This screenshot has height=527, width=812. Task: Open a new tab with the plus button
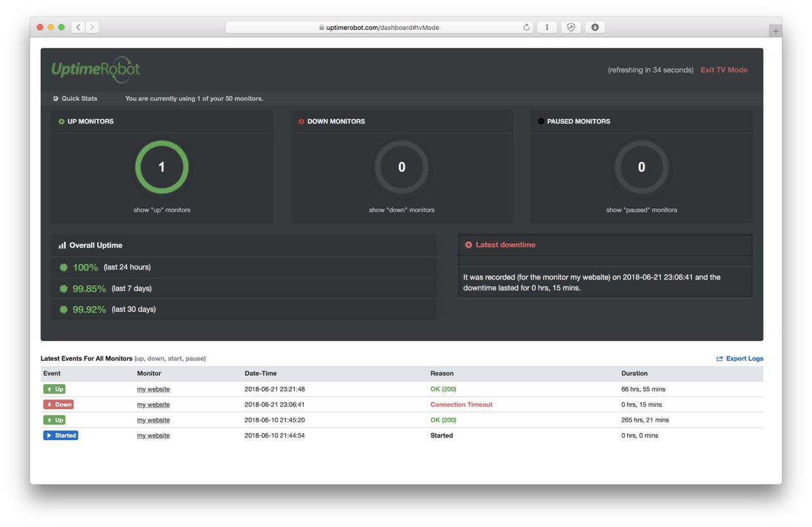point(775,31)
